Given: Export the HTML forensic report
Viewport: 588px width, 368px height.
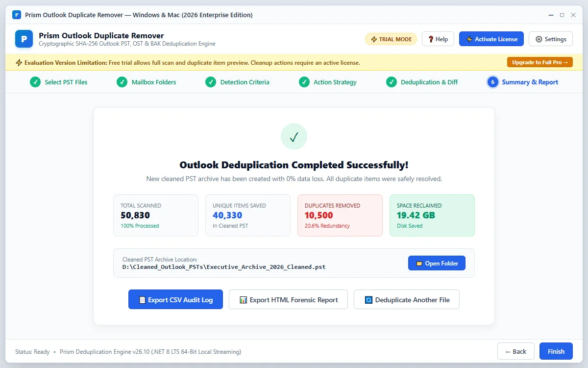Looking at the screenshot, I should (x=288, y=299).
